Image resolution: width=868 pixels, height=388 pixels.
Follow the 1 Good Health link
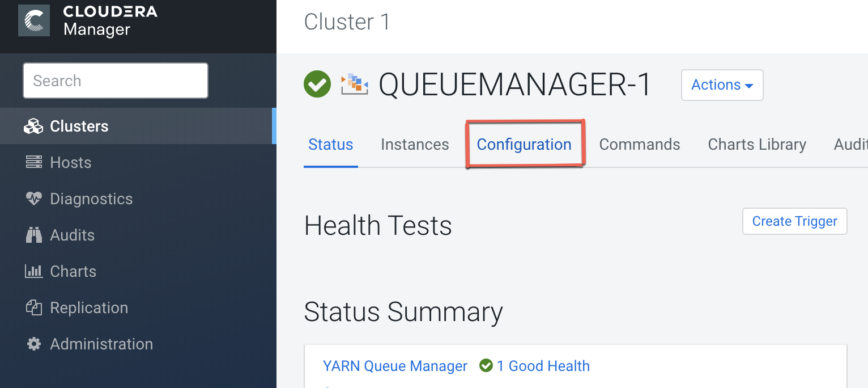(543, 366)
